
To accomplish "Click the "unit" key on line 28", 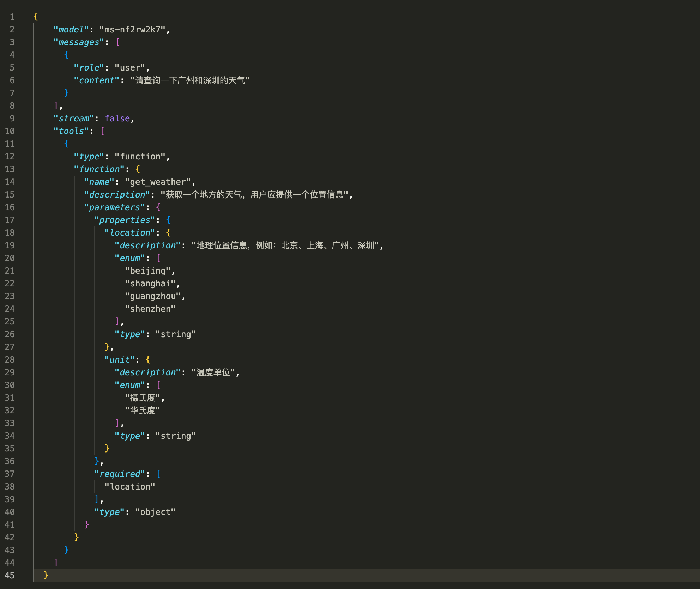I will click(120, 360).
